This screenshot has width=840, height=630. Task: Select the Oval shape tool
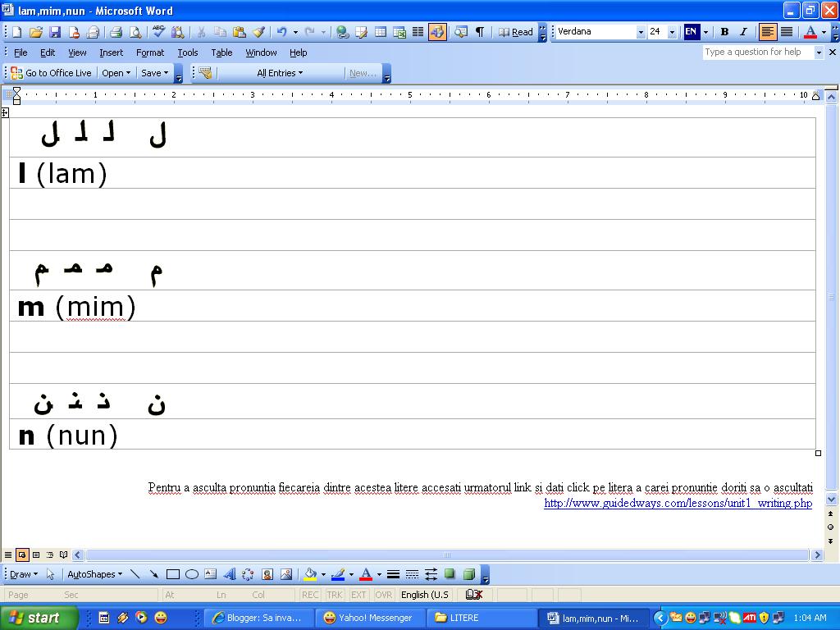[x=192, y=574]
